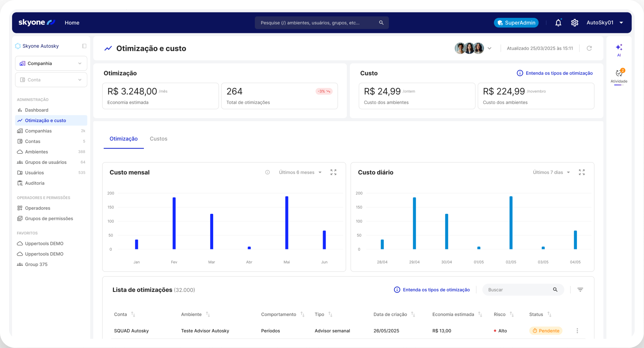The height and width of the screenshot is (348, 644).
Task: Open Auditoria in sidebar menu
Action: tap(35, 183)
